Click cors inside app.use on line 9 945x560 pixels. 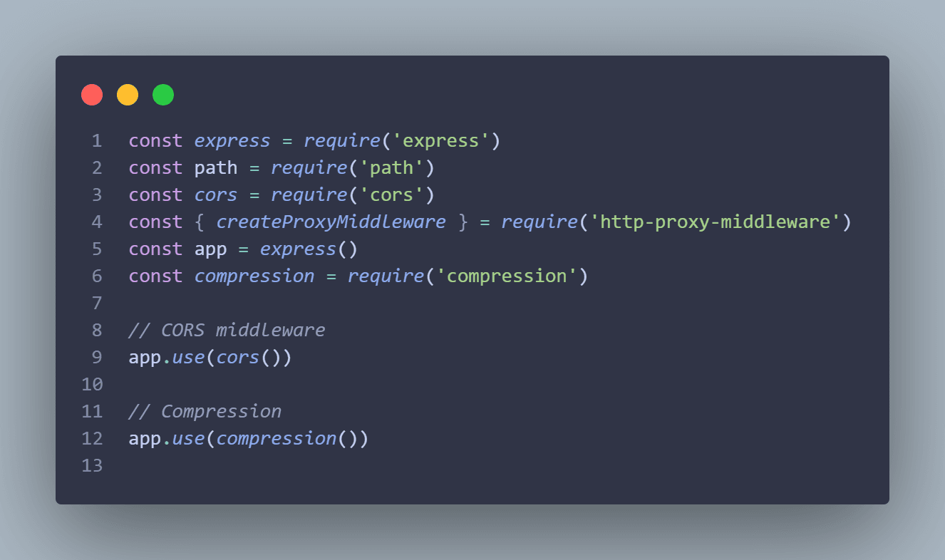tap(238, 358)
